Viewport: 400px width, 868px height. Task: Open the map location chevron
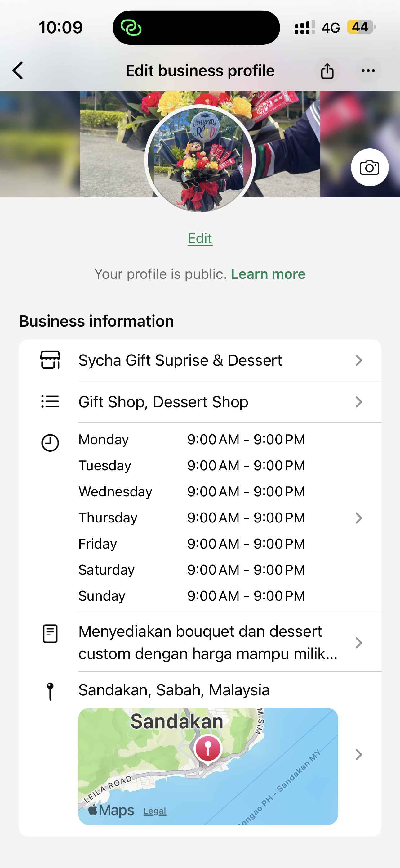[x=358, y=754]
